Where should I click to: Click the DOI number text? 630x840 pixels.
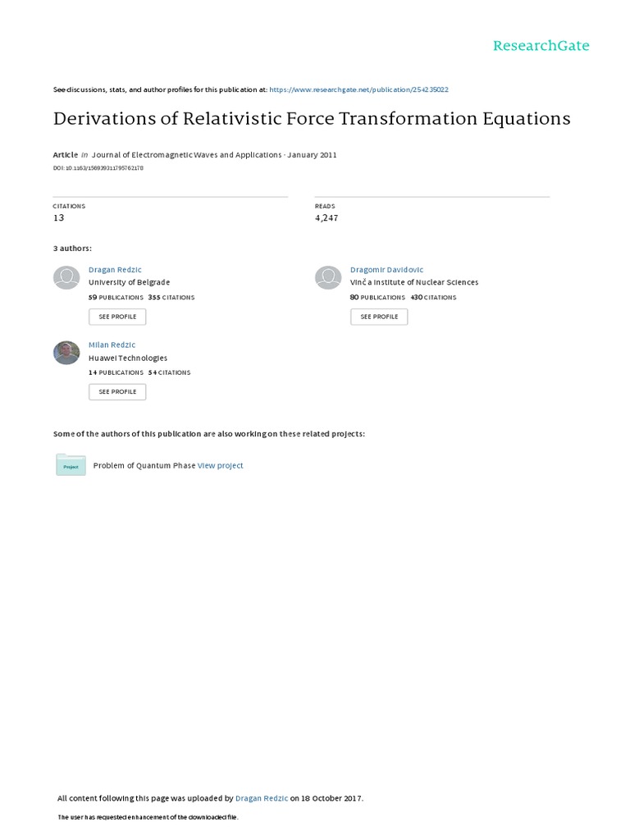point(98,168)
